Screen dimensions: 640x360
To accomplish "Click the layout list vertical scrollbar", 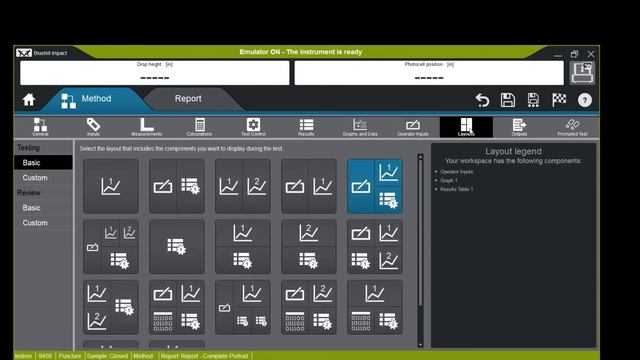I will pos(420,233).
